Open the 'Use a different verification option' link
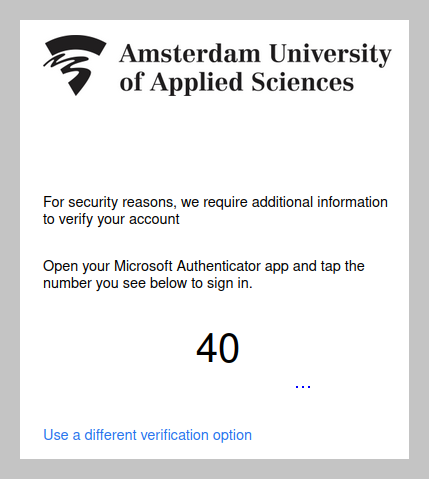 click(x=147, y=435)
